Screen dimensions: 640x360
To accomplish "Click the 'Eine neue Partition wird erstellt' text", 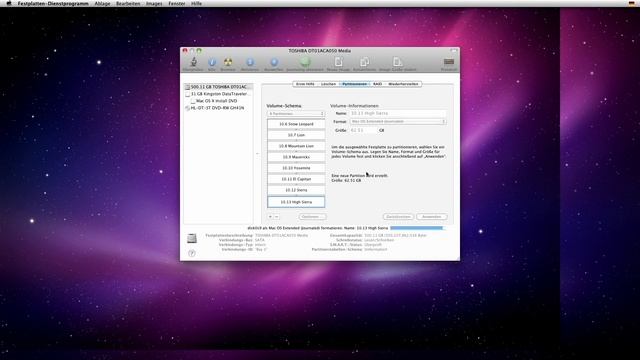I will (x=360, y=176).
